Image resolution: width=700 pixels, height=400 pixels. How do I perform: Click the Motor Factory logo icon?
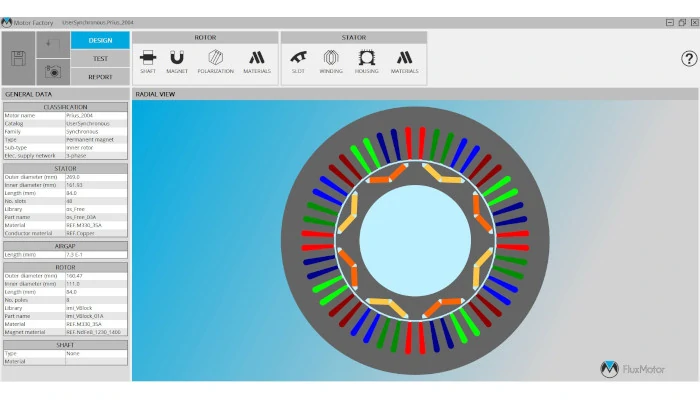pyautogui.click(x=6, y=22)
